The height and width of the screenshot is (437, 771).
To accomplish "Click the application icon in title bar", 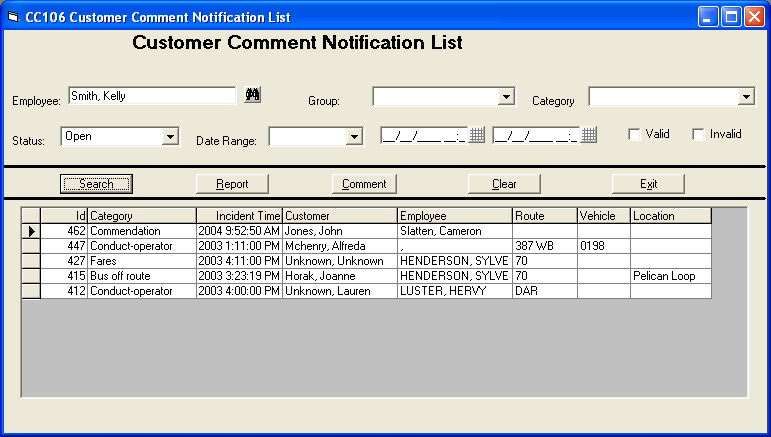I will [x=12, y=17].
